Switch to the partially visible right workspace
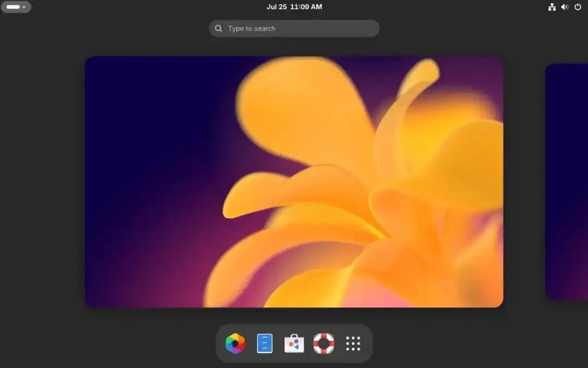Image resolution: width=588 pixels, height=368 pixels. click(x=569, y=180)
